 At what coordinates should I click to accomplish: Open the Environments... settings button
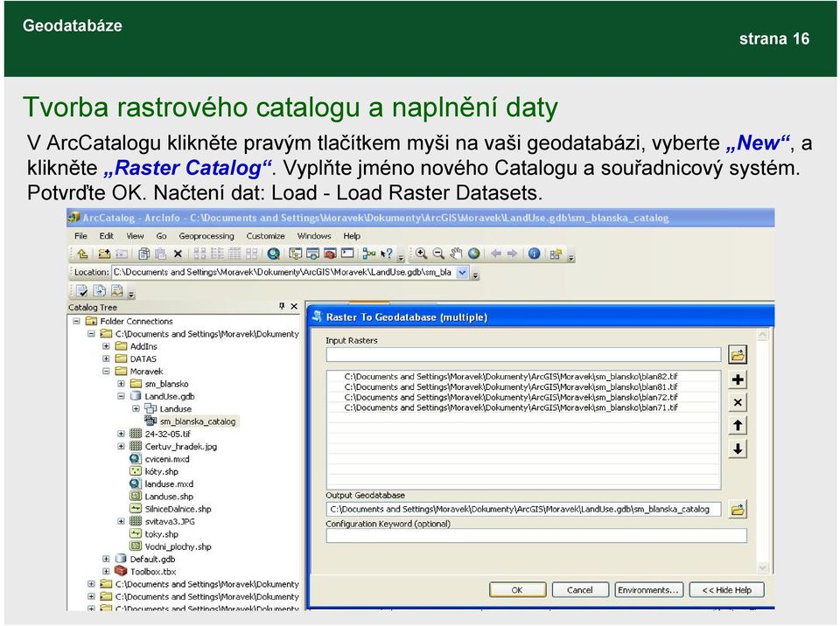point(648,590)
